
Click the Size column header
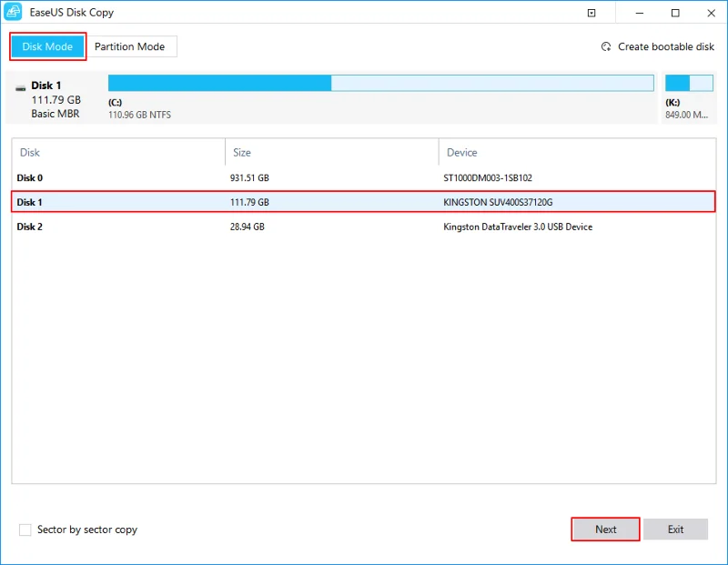pos(241,152)
